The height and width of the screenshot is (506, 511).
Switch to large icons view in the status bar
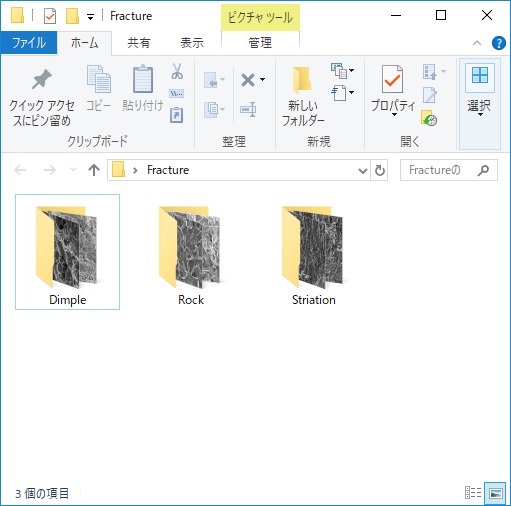tap(495, 493)
